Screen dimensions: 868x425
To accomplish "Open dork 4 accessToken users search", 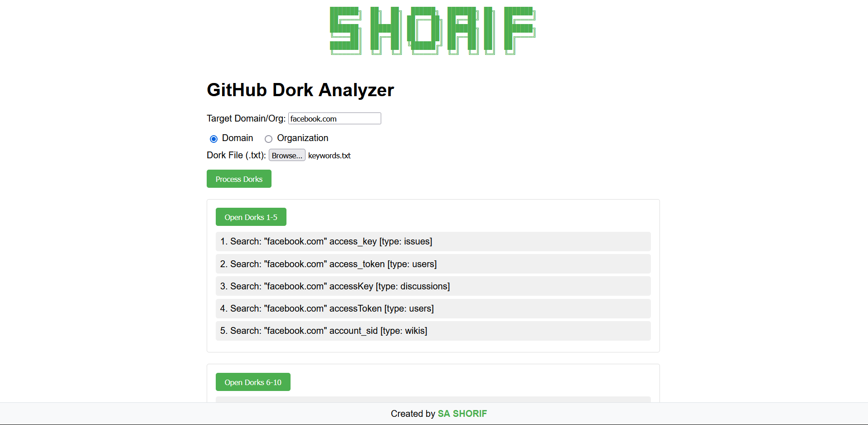I will click(x=433, y=308).
